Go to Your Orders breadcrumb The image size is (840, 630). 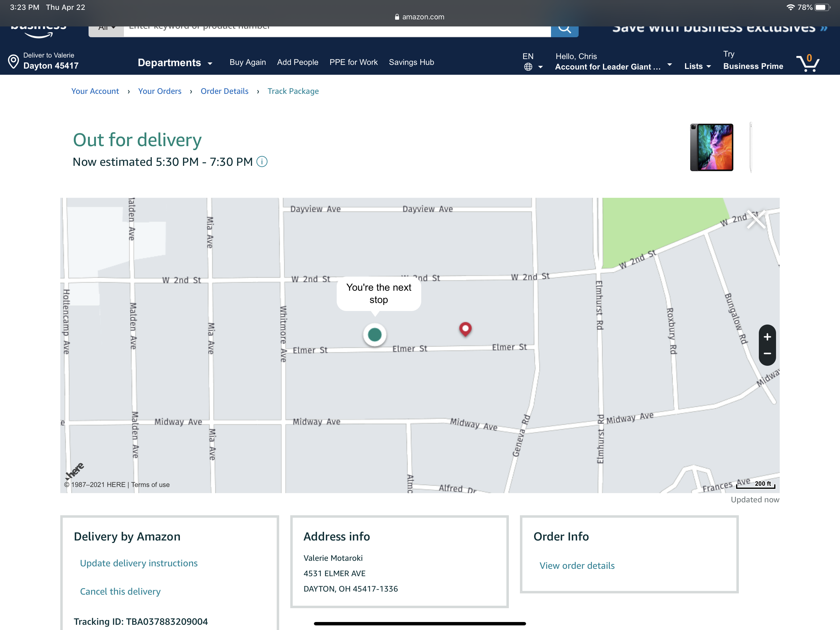tap(160, 91)
